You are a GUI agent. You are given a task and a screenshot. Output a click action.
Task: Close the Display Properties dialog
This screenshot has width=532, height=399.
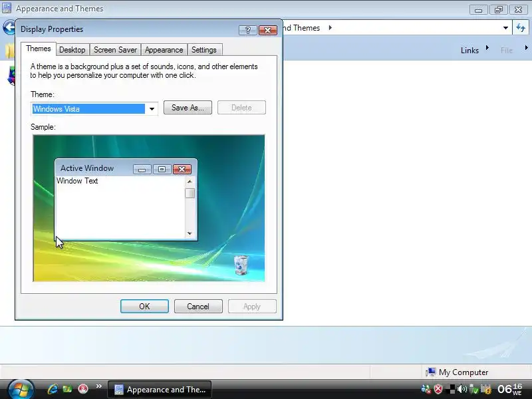[x=268, y=30]
